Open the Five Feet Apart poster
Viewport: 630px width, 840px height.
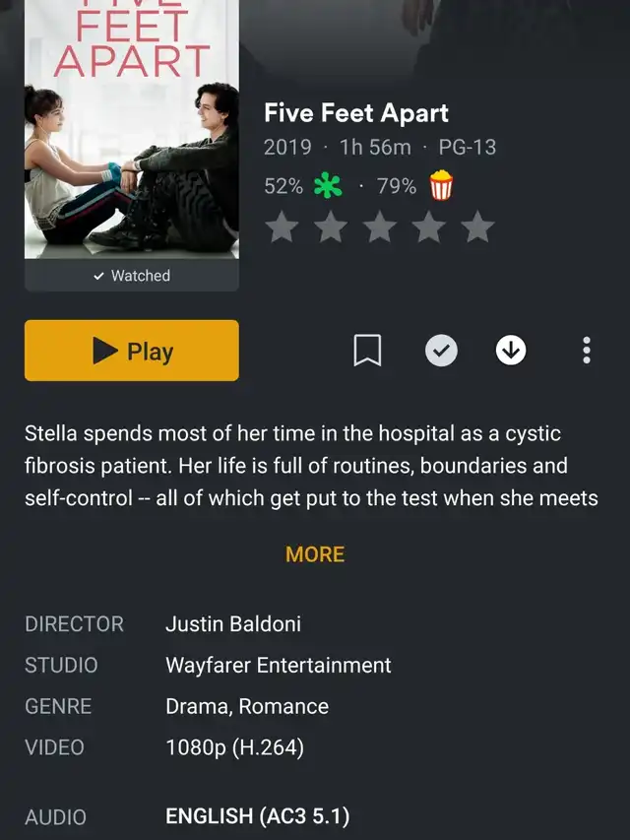click(x=132, y=129)
